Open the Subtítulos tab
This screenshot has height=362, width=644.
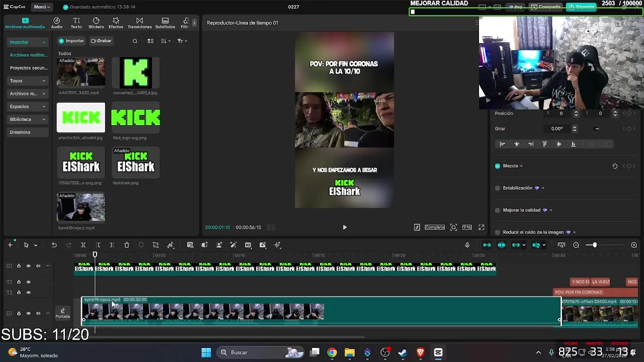pos(165,23)
